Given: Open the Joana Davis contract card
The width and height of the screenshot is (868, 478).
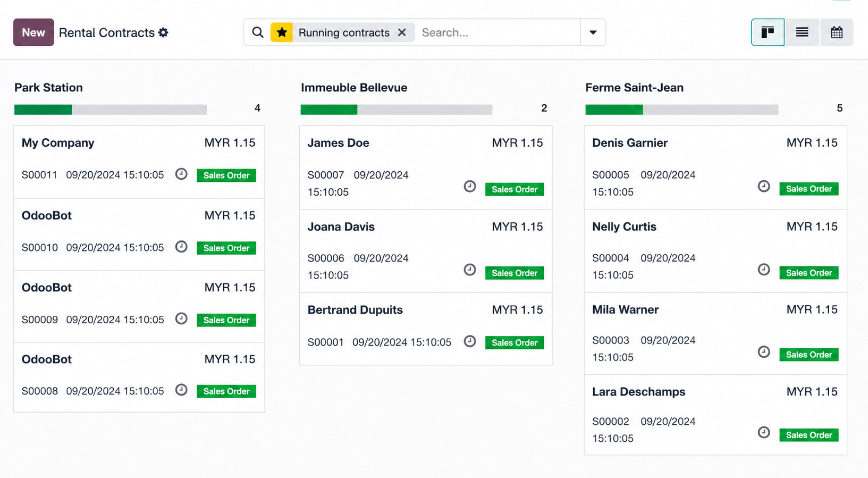Looking at the screenshot, I should (x=341, y=227).
